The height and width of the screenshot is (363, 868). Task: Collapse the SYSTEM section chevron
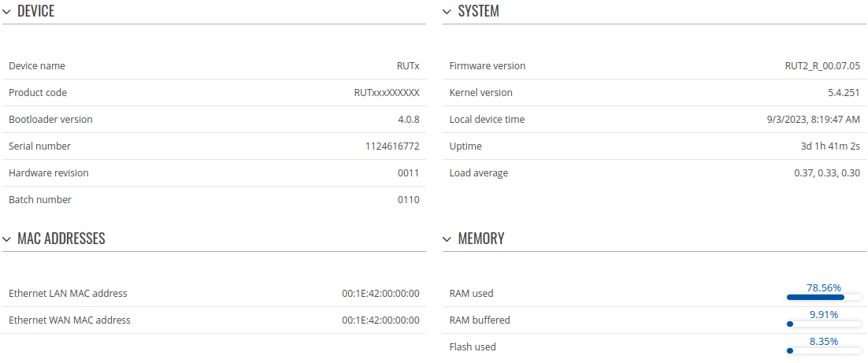[447, 12]
